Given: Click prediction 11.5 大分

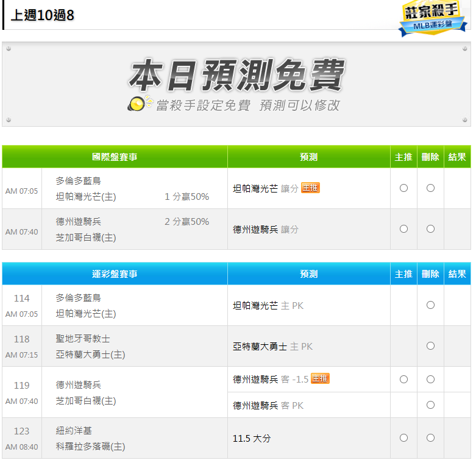Looking at the screenshot, I should click(x=252, y=439).
